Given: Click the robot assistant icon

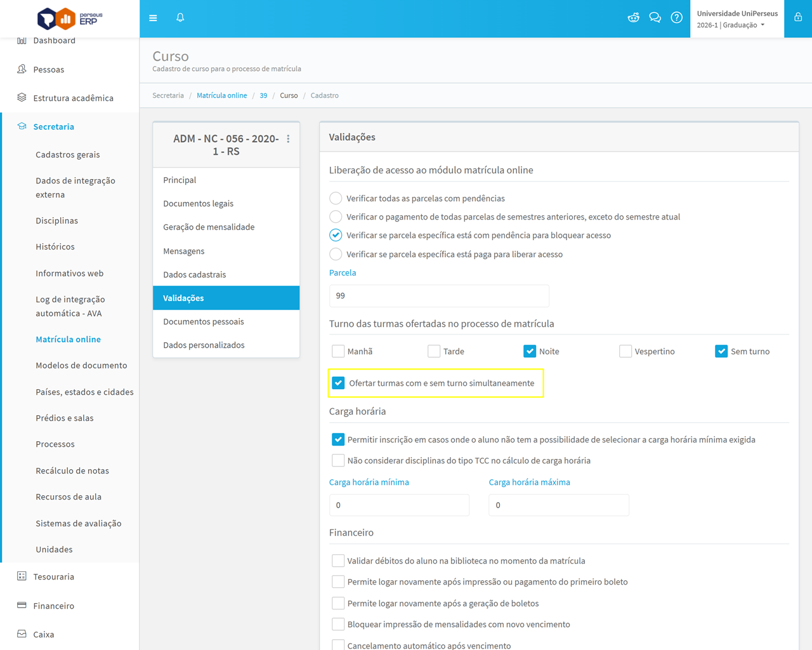Looking at the screenshot, I should [x=633, y=18].
